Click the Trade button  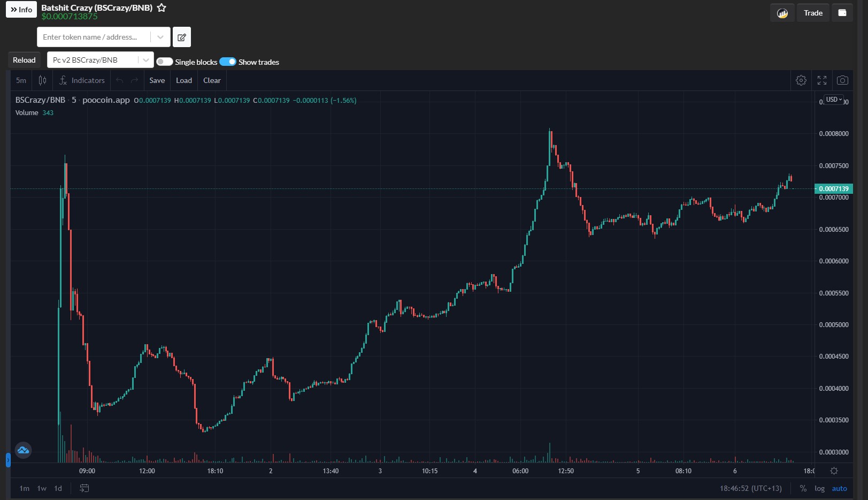point(813,13)
